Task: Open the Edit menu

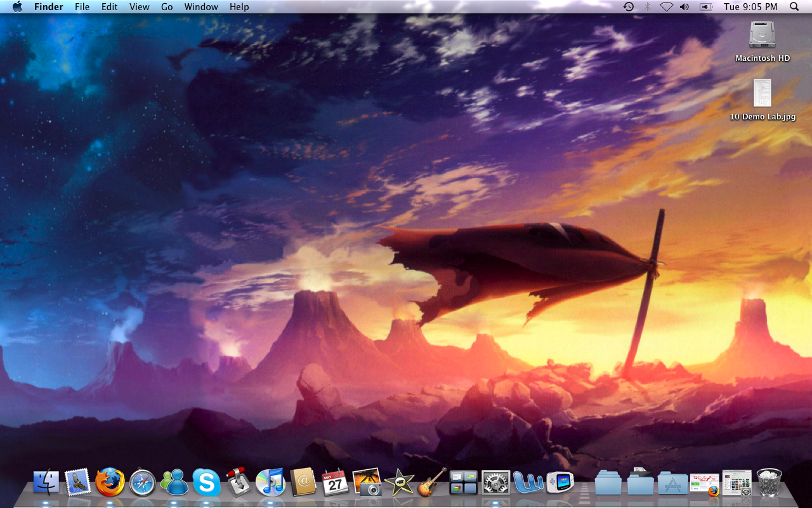Action: click(x=110, y=7)
